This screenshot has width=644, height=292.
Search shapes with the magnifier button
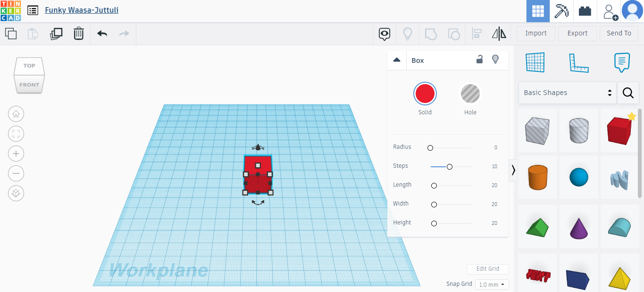coord(628,93)
